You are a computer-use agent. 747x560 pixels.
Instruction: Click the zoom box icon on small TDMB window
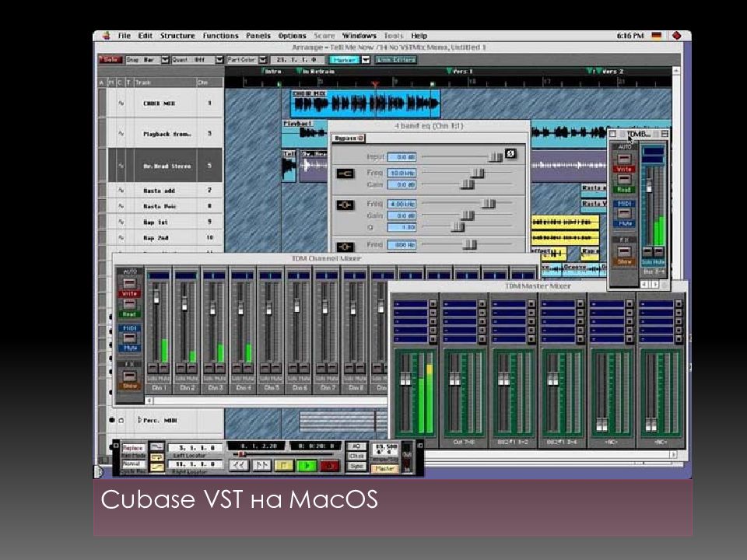(x=665, y=135)
